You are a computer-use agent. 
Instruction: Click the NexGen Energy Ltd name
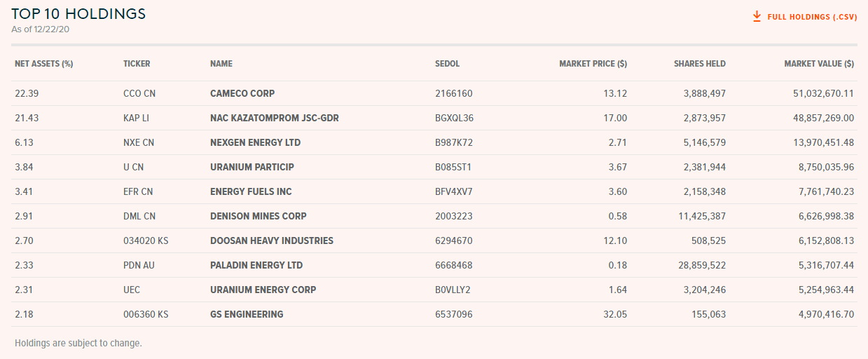[255, 142]
